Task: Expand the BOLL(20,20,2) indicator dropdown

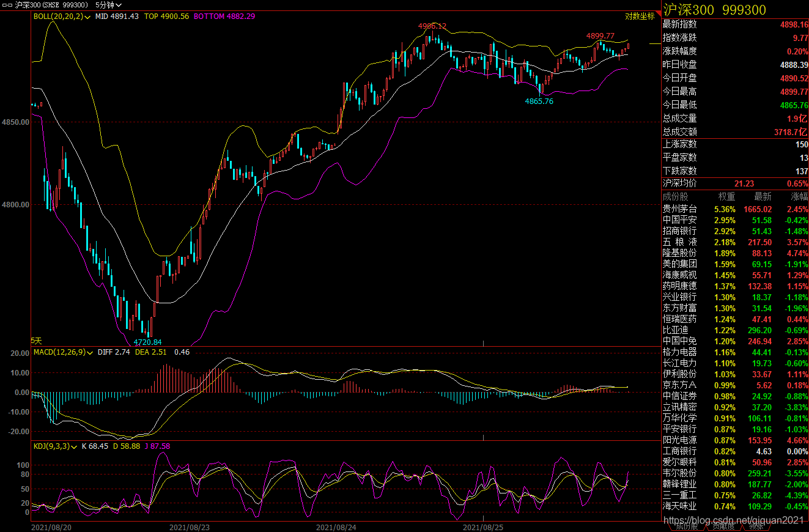Action: [62, 17]
